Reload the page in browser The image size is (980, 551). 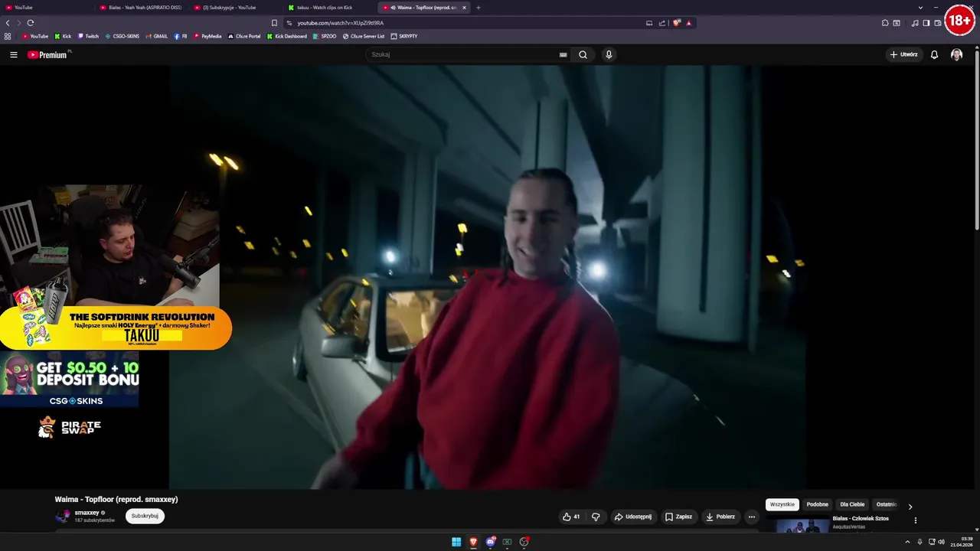point(31,23)
